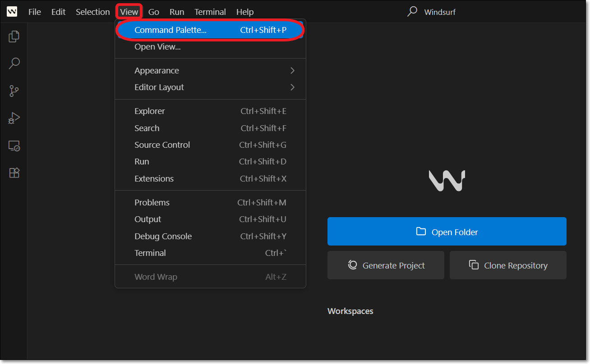Click the Workspaces heading text
Viewport: 590px width, 364px height.
coord(350,311)
